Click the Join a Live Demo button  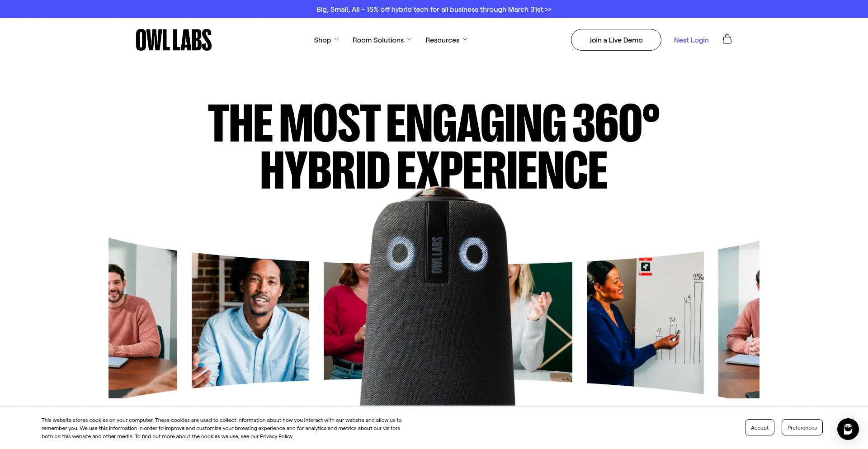(616, 40)
